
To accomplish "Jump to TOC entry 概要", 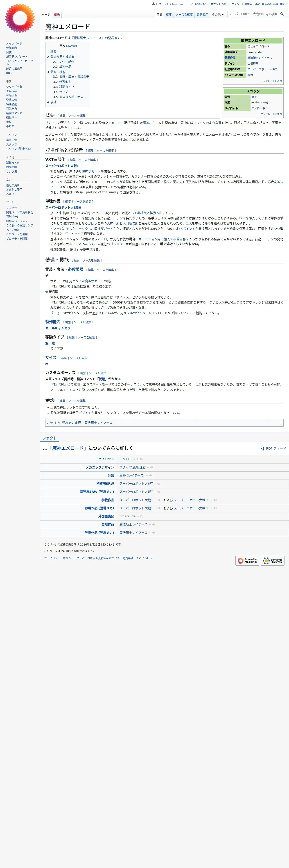I will click(54, 52).
